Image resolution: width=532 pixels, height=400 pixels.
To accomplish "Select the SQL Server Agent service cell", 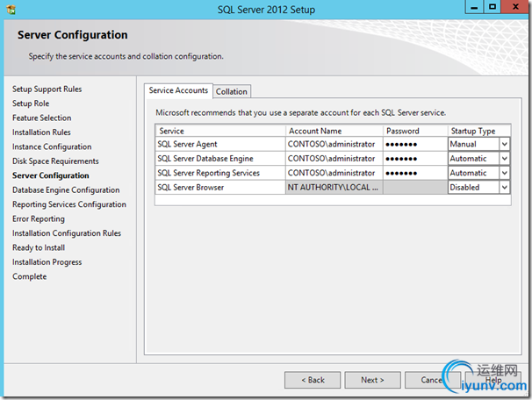I will [220, 144].
